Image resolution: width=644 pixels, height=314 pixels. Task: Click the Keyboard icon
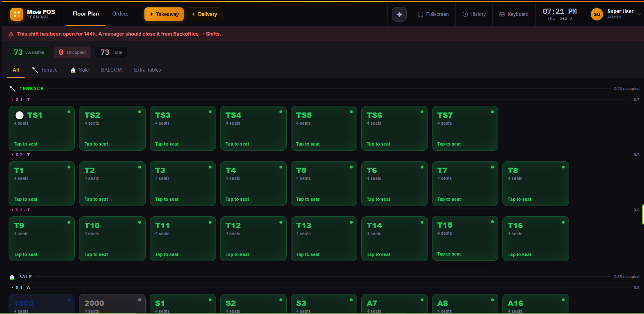502,14
